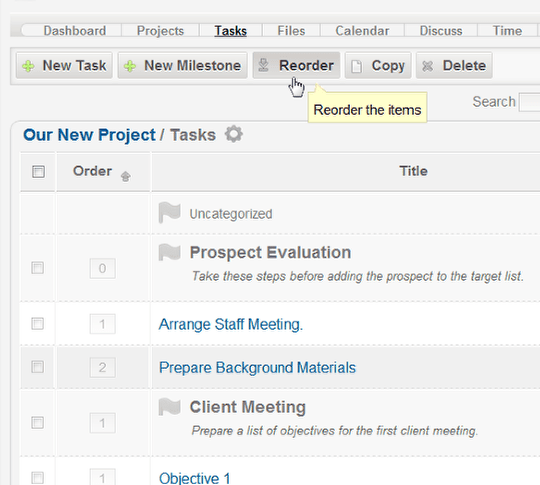This screenshot has height=485, width=540.
Task: Click the Delete cross icon
Action: coord(427,66)
